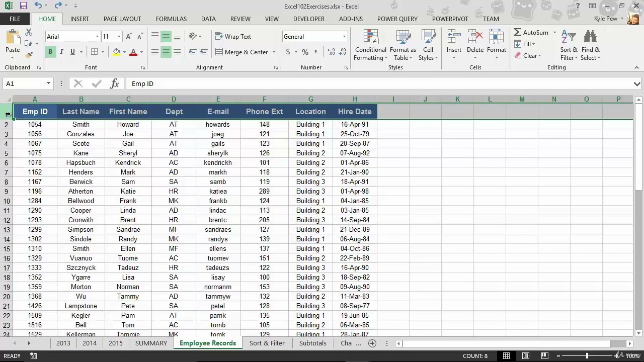Viewport: 644px width, 362px height.
Task: Open the General number format dropdown
Action: pos(344,37)
